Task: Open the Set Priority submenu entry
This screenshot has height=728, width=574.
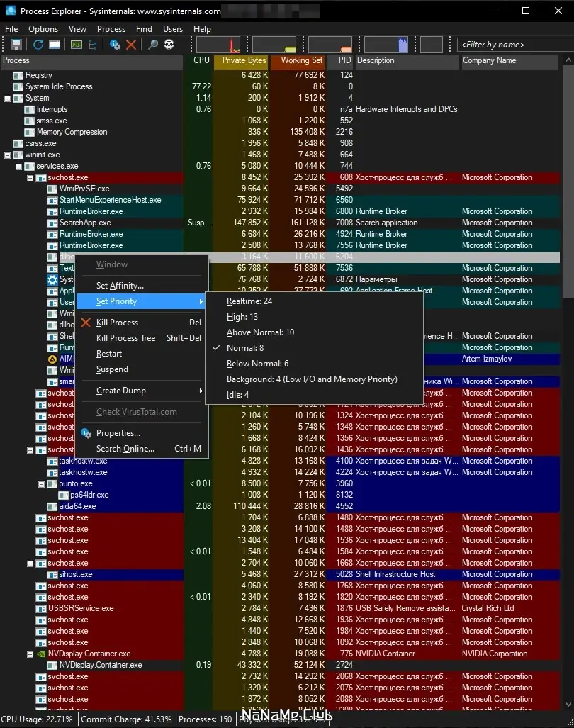Action: point(142,301)
